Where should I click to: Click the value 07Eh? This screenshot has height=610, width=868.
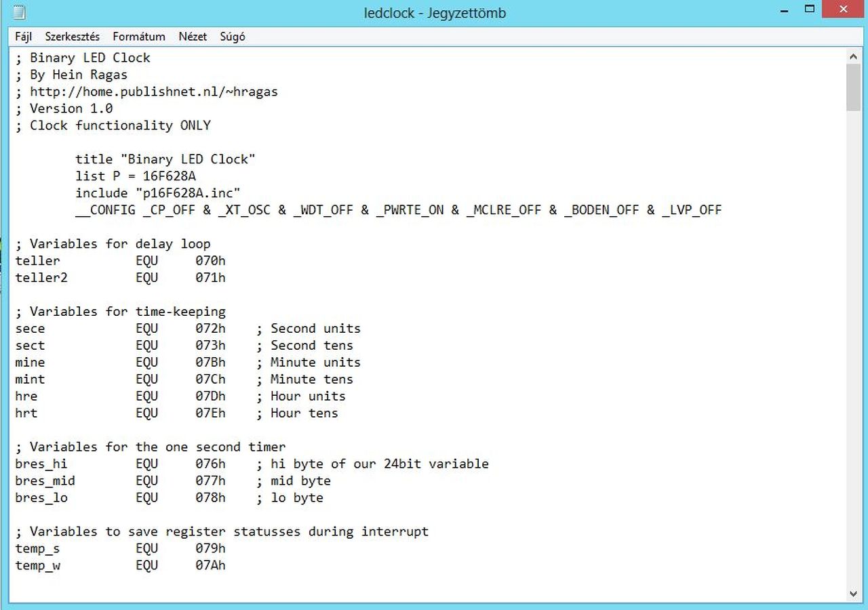(211, 413)
